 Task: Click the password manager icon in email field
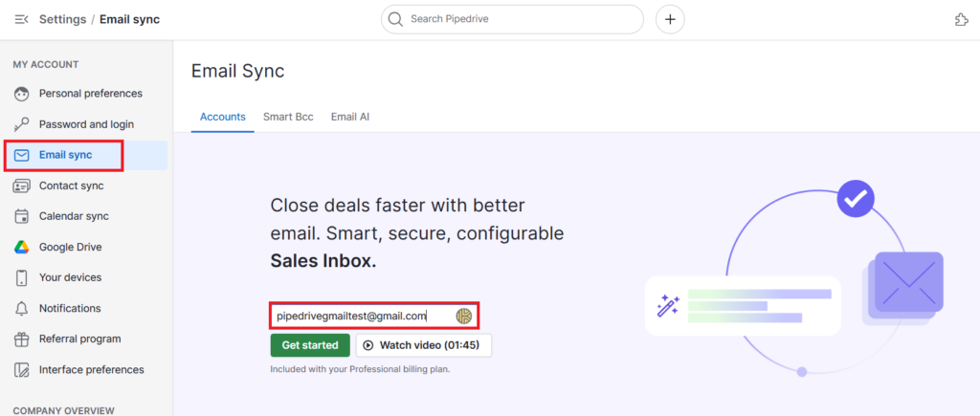(x=464, y=316)
